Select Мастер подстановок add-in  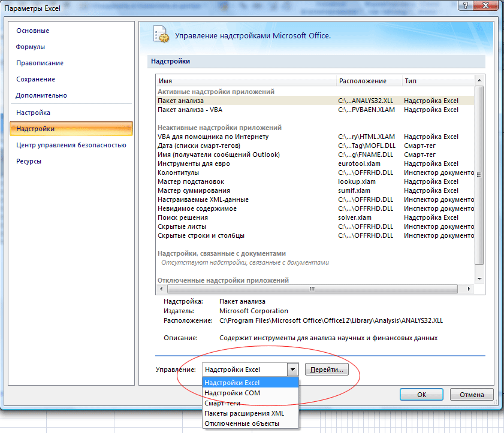click(315, 181)
